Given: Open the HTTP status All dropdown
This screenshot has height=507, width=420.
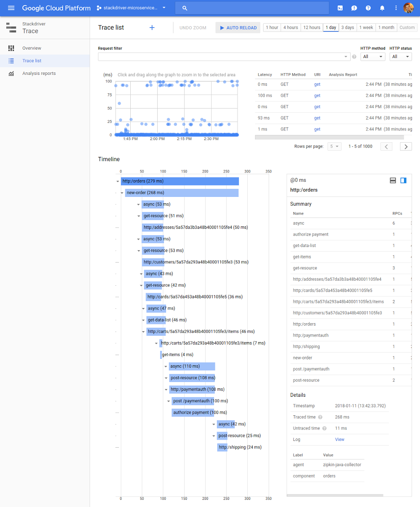Looking at the screenshot, I should 401,57.
